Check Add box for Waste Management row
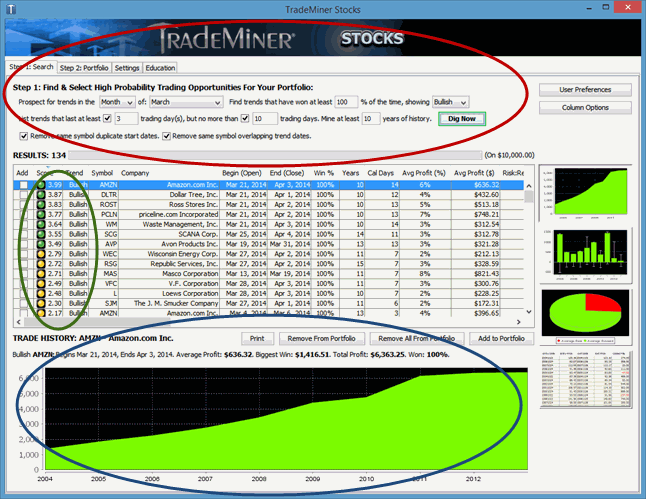 24,225
